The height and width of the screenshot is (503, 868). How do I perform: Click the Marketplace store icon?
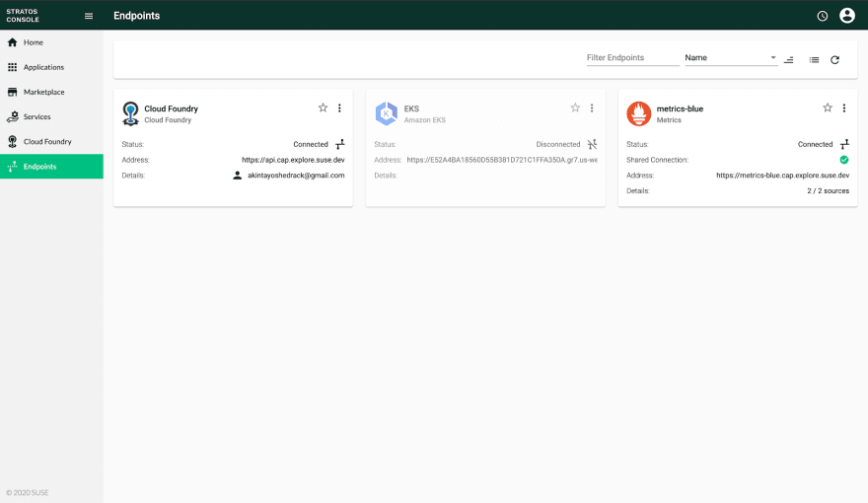(x=12, y=92)
